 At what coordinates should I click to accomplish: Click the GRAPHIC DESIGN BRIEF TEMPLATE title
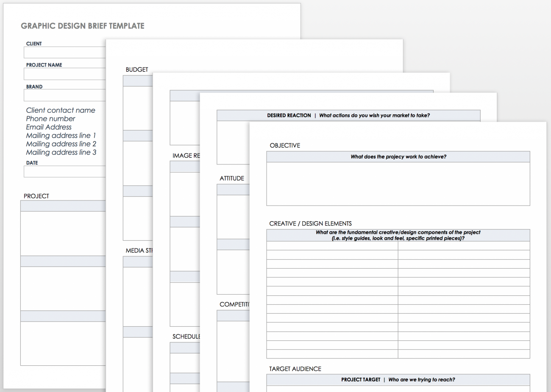click(82, 26)
